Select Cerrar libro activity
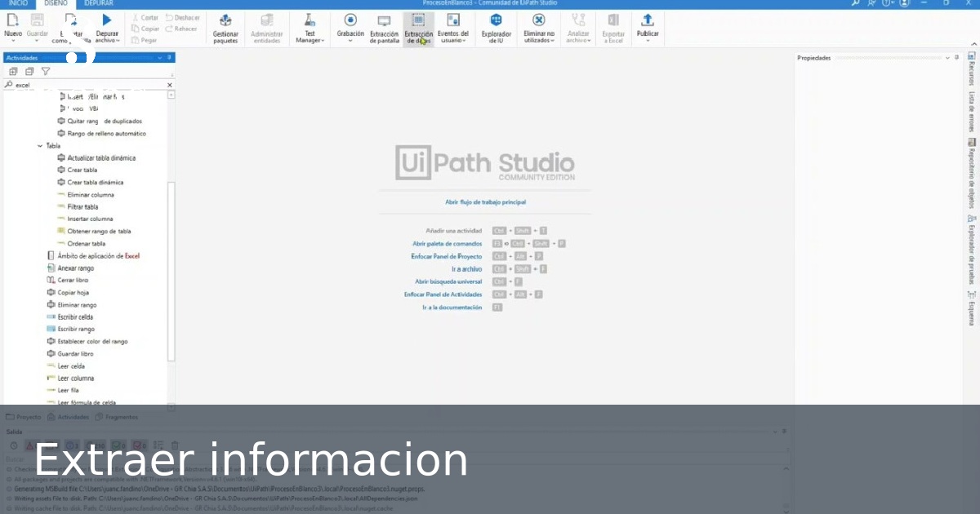The width and height of the screenshot is (980, 514). [67, 280]
